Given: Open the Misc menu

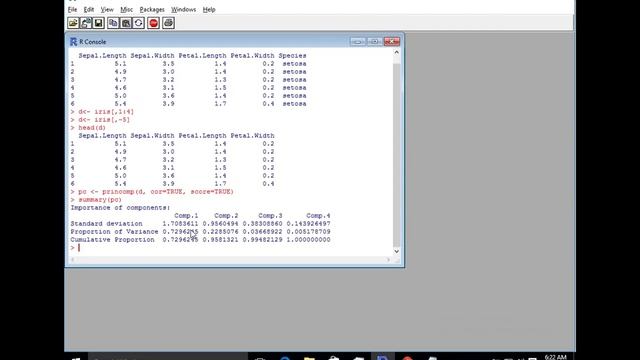Looking at the screenshot, I should (127, 9).
